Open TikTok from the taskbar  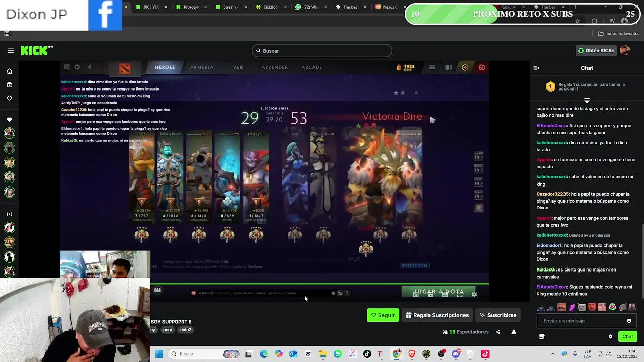click(x=367, y=354)
